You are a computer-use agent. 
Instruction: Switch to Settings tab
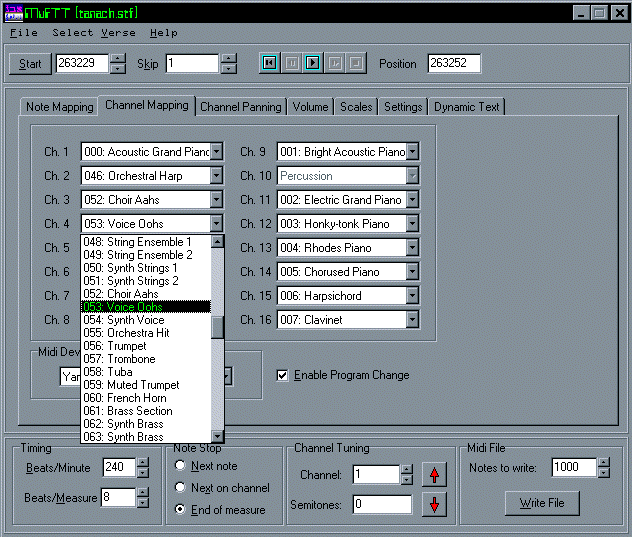pos(403,107)
